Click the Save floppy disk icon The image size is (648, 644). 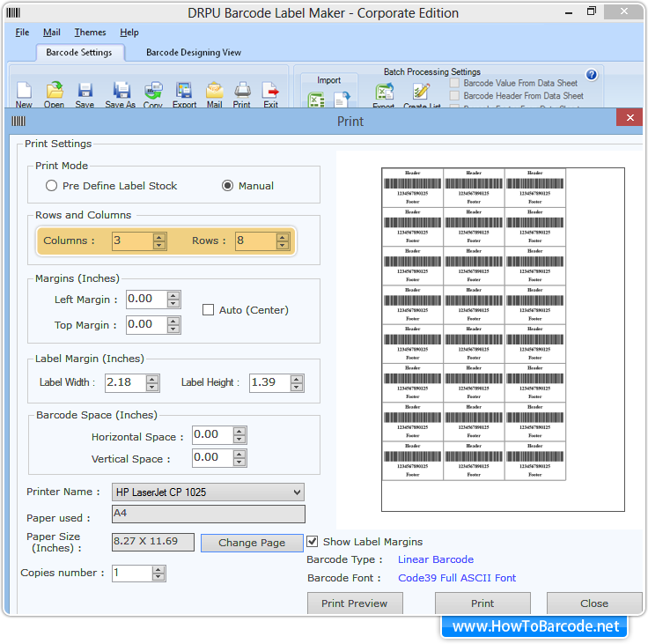coord(85,90)
